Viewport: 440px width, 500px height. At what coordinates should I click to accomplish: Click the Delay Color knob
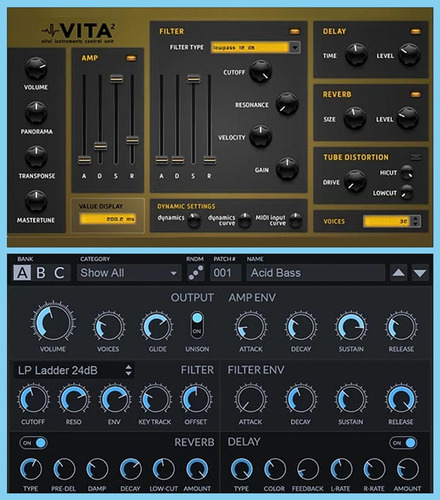click(x=275, y=469)
